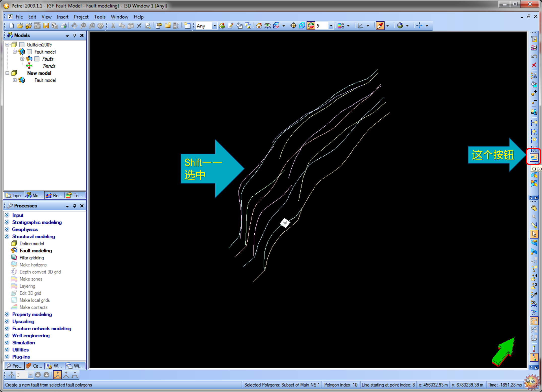Expand the Geophysics process group

7,229
